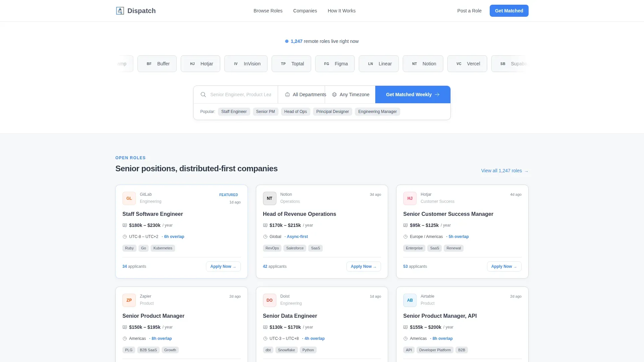Screen dimensions: 644x362
Task: Open the Companies navigation link
Action: (305, 11)
